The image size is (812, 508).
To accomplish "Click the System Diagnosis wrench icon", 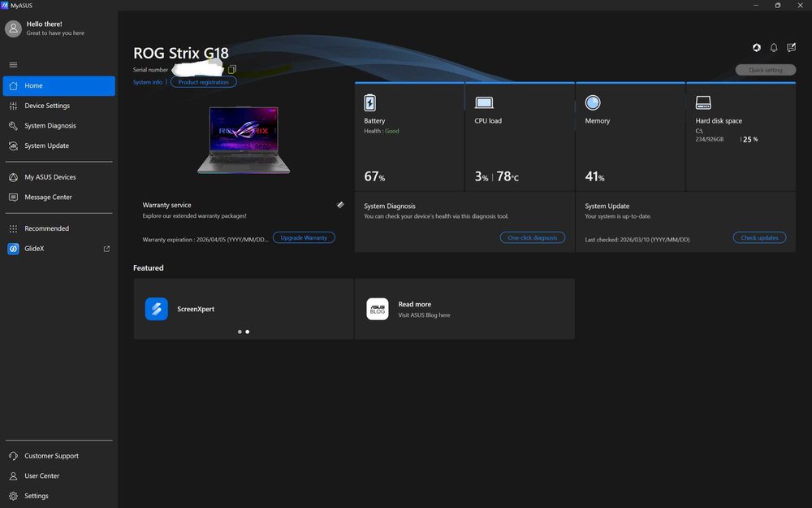I will pyautogui.click(x=14, y=126).
